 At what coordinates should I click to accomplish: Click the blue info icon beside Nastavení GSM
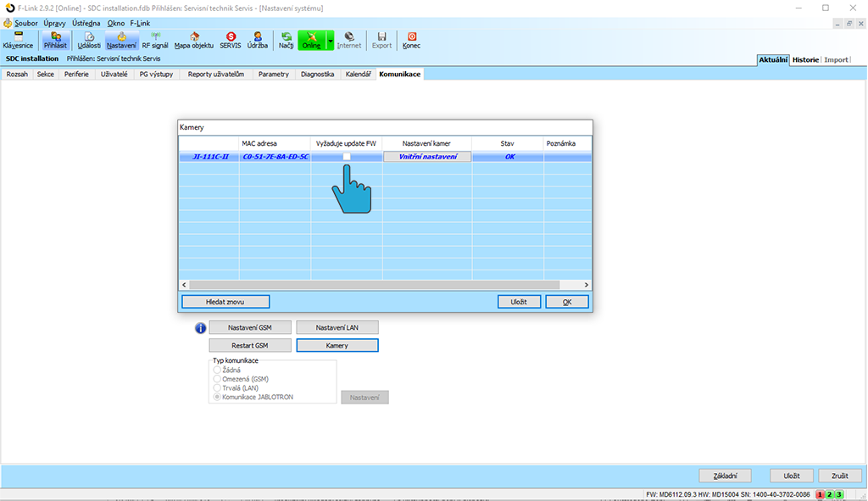200,328
